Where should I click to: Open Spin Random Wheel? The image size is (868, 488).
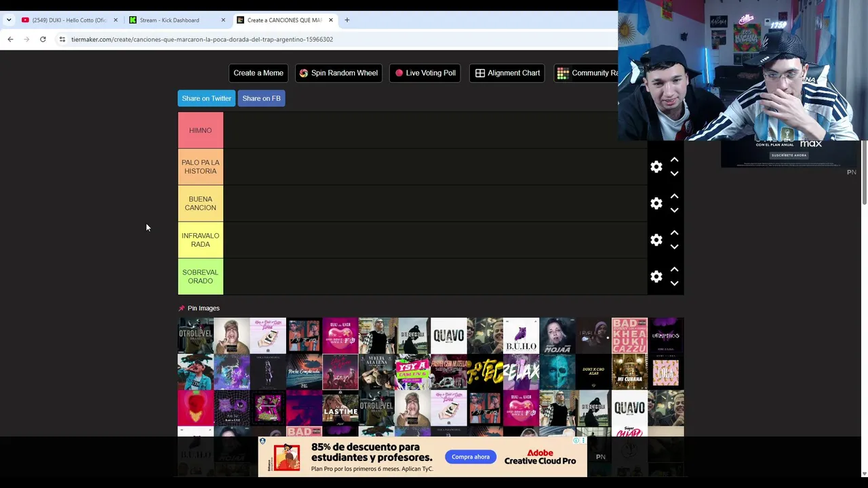338,73
